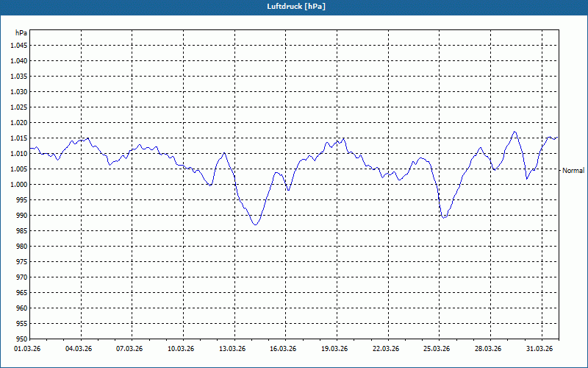The height and width of the screenshot is (368, 588).
Task: Click the 1.035 pressure axis value
Action: (x=19, y=77)
